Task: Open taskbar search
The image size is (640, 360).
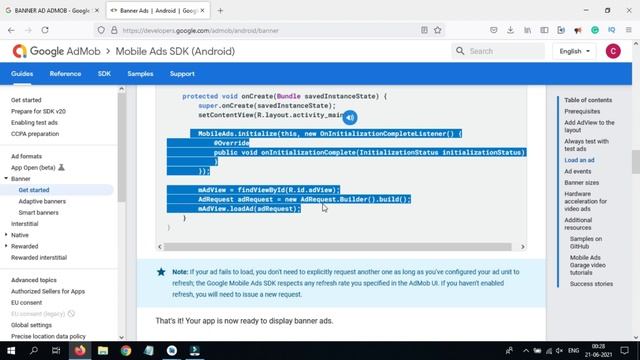Action: click(x=34, y=351)
